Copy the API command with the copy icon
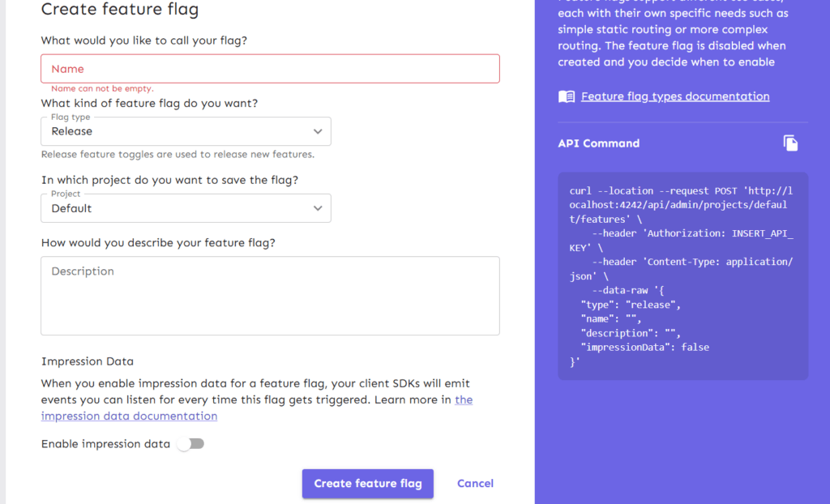The image size is (830, 504). point(790,143)
